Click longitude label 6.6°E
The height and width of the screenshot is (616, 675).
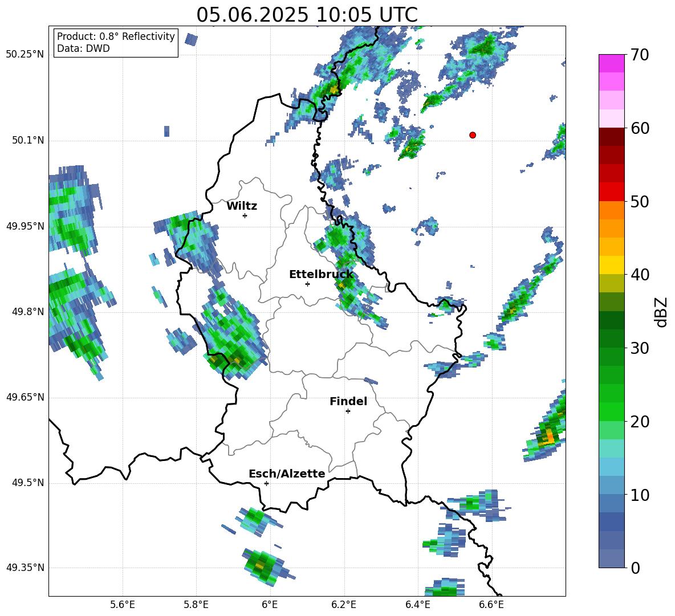pos(491,605)
